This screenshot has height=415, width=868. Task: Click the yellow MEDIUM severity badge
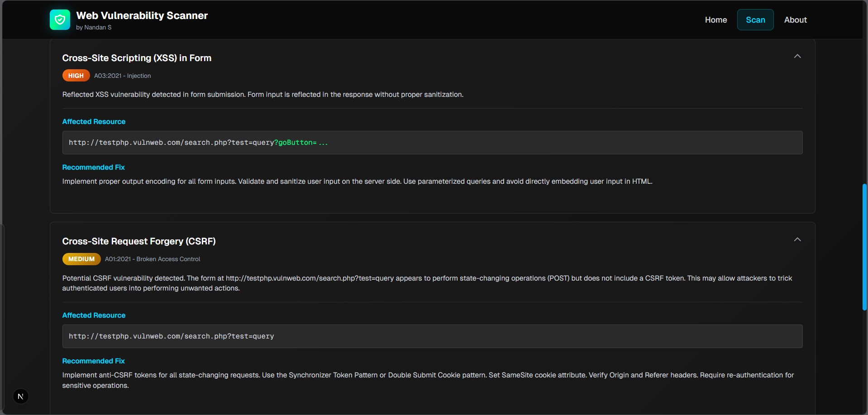click(x=81, y=259)
